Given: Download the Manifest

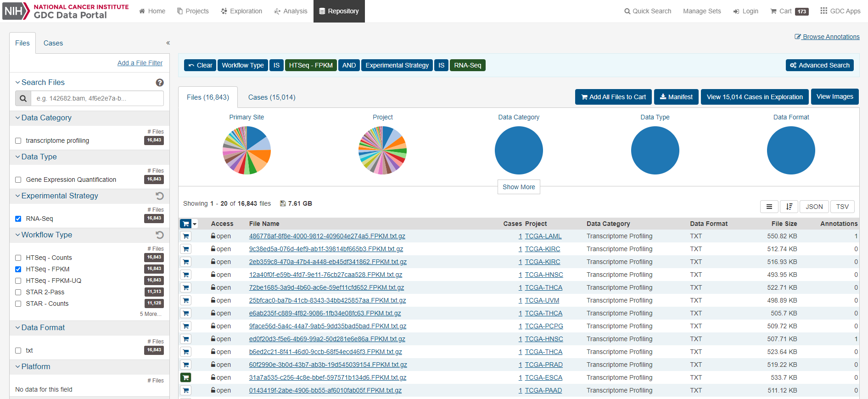Looking at the screenshot, I should pos(676,97).
